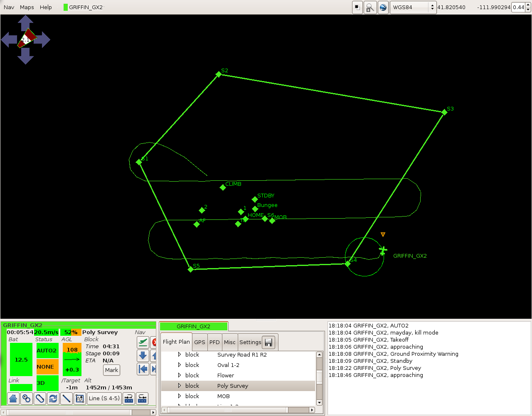Select the S3 waypoint on the map

tap(444, 112)
